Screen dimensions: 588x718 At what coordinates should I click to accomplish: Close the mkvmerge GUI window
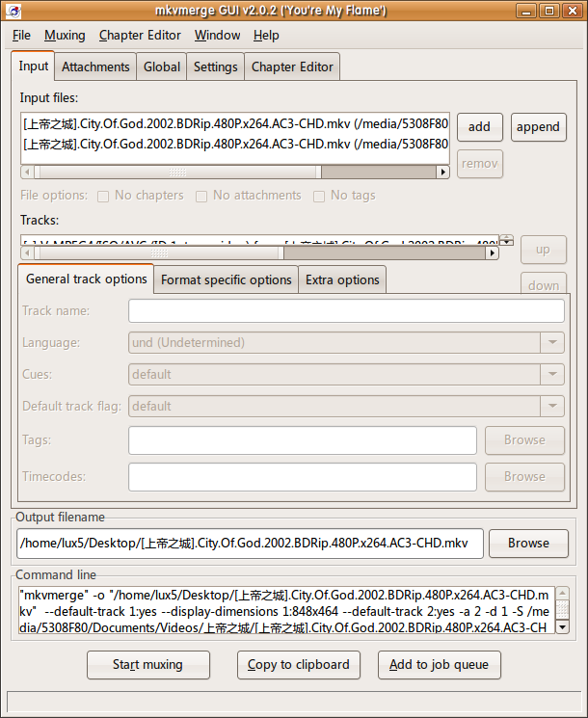pos(572,10)
